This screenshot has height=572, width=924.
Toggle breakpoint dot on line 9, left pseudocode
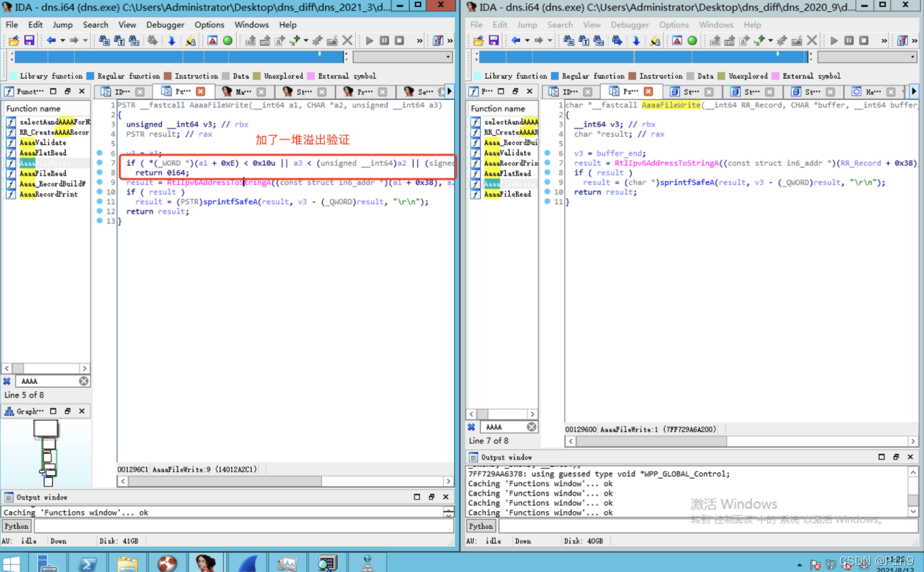[99, 182]
